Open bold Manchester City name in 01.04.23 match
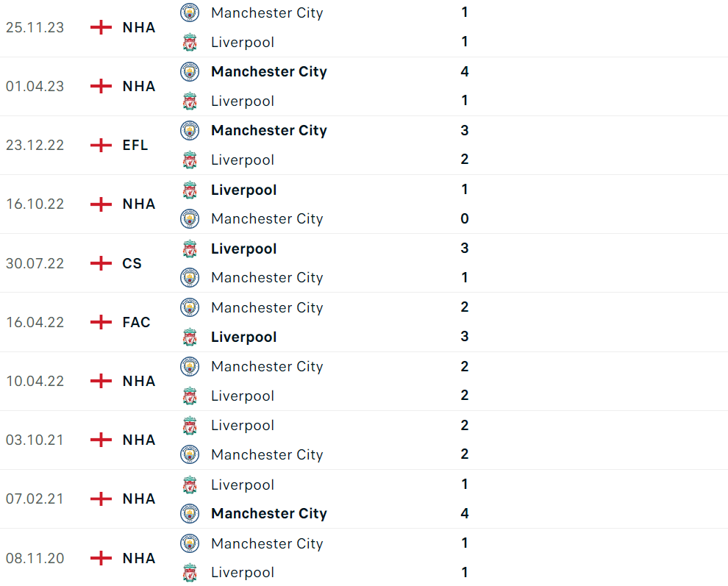Image resolution: width=728 pixels, height=586 pixels. [268, 71]
